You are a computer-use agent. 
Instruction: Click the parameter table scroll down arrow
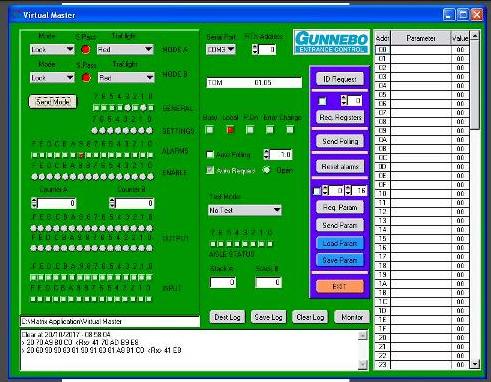coord(475,363)
